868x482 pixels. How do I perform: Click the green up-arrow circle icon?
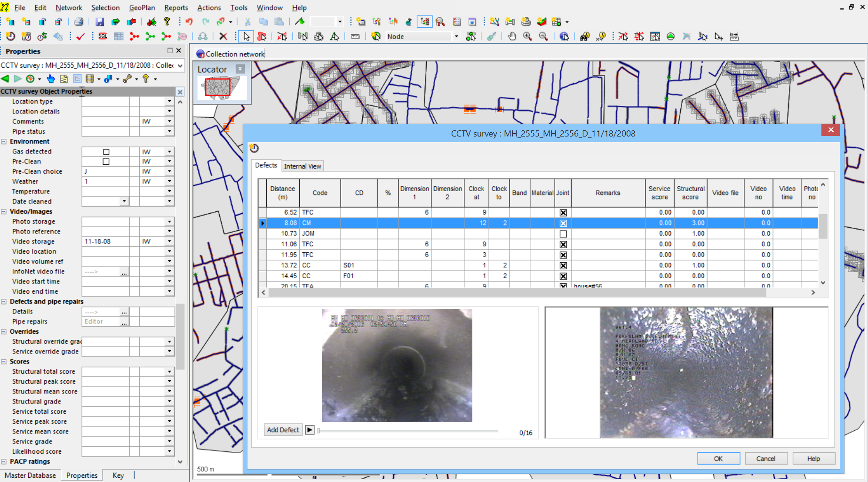[x=671, y=36]
